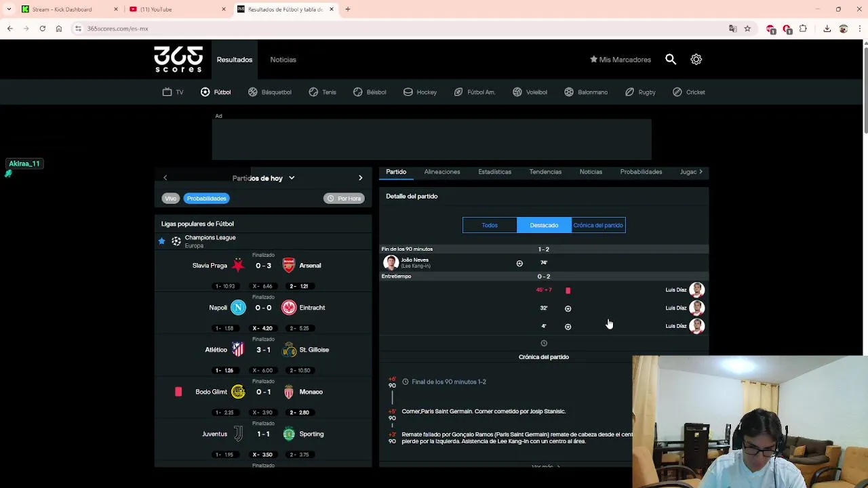Click the Monaco team crest

click(x=289, y=392)
